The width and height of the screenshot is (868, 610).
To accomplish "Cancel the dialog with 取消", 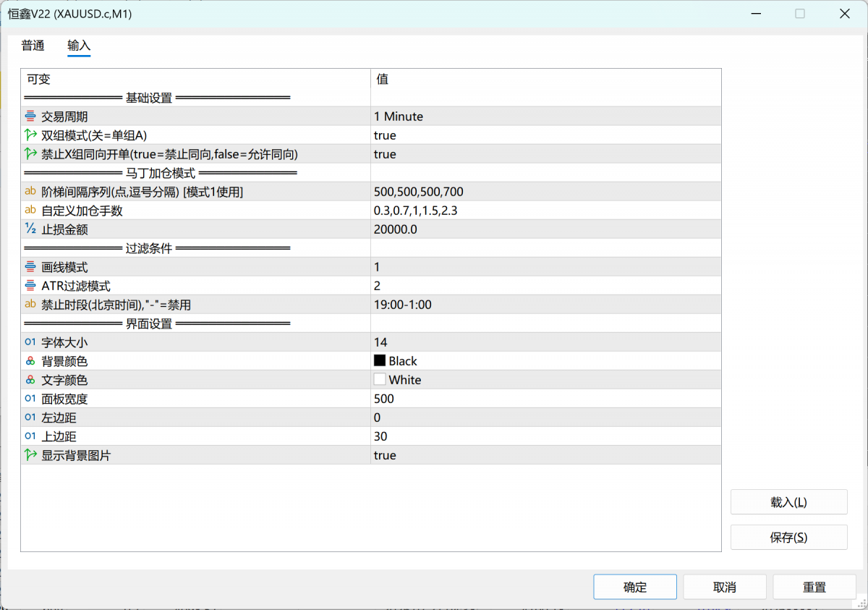I will click(725, 587).
